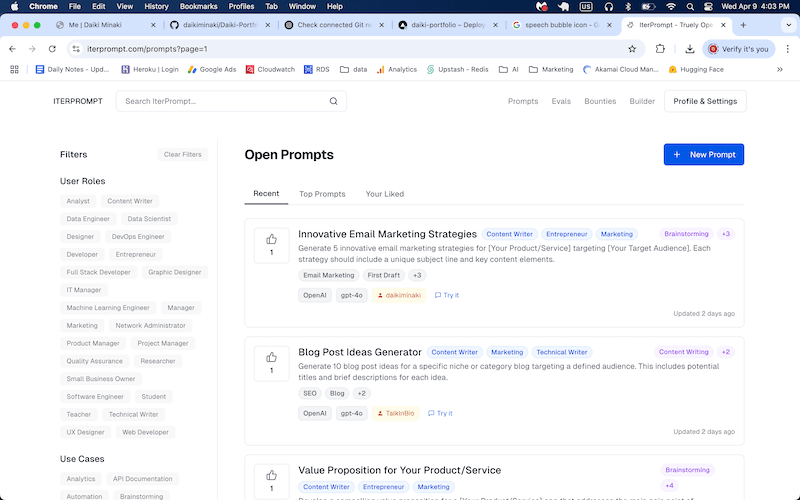
Task: Like the Value Proposition prompt
Action: point(271,481)
